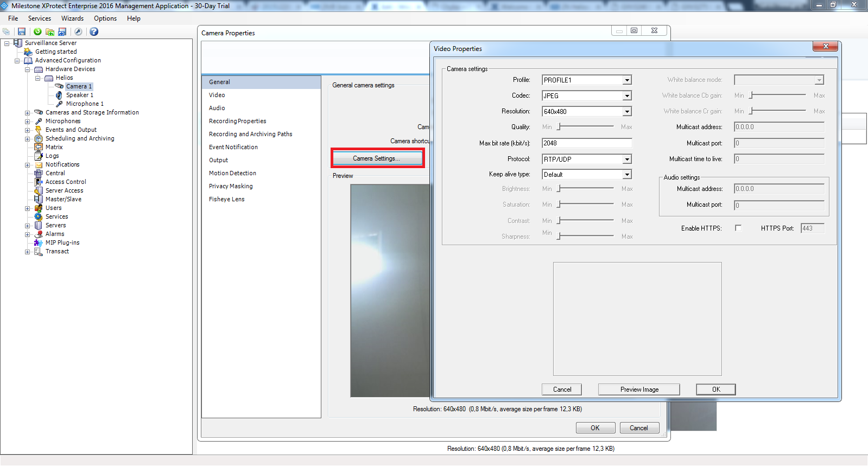Click the blue question mark help icon
The height and width of the screenshot is (466, 868).
pyautogui.click(x=94, y=32)
